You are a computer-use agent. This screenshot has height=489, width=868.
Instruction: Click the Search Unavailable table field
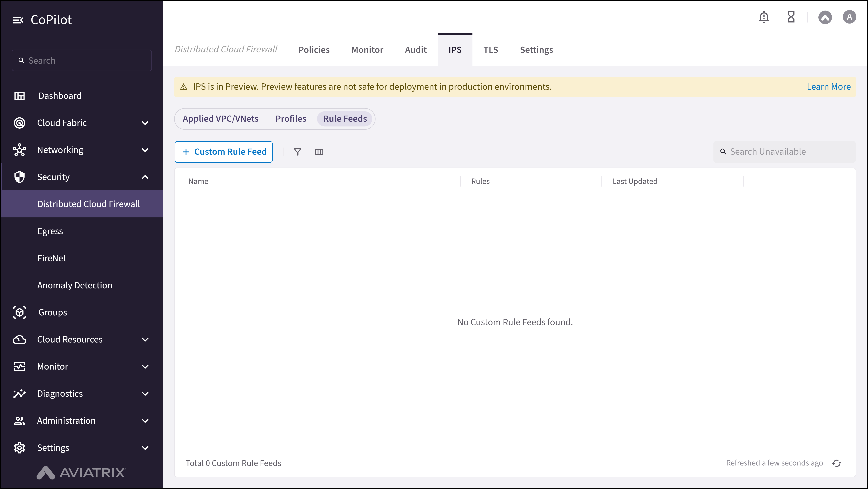click(x=784, y=152)
